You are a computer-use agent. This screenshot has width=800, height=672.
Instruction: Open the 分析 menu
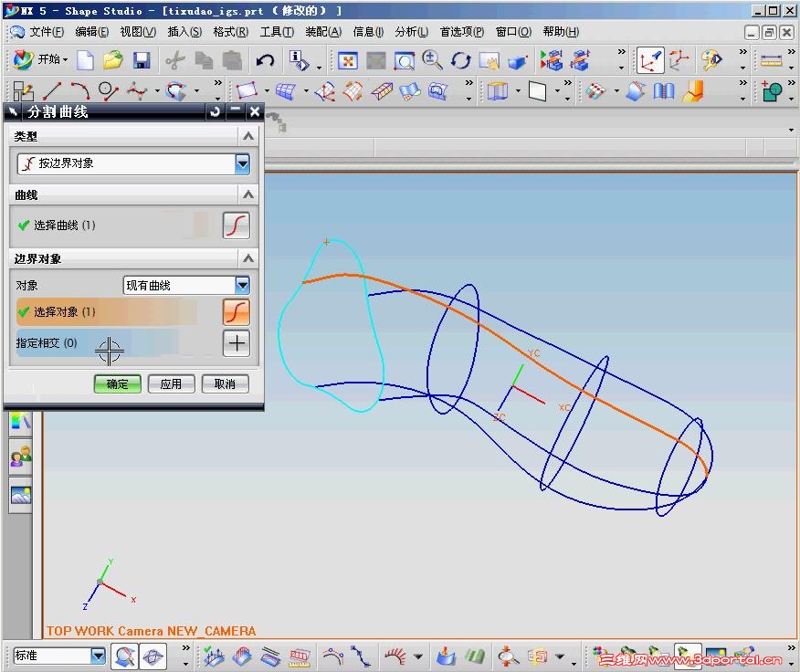(412, 32)
